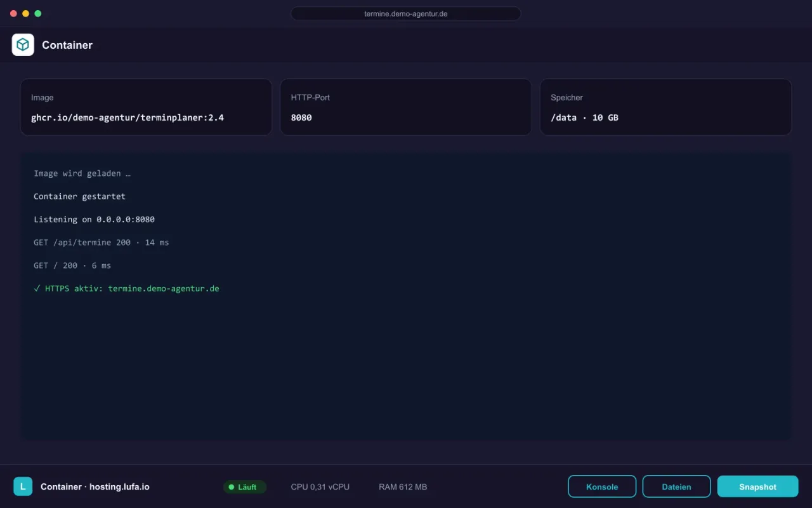Viewport: 812px width, 508px height.
Task: Click the green Läuft status badge
Action: click(x=245, y=487)
